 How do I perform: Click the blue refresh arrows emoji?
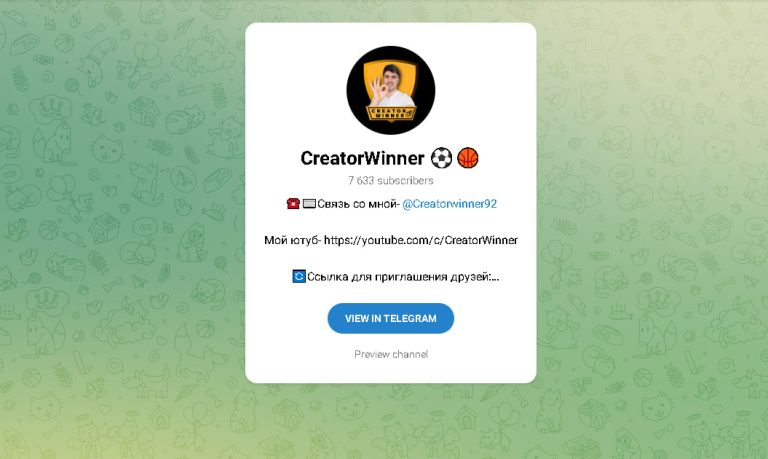pyautogui.click(x=299, y=276)
